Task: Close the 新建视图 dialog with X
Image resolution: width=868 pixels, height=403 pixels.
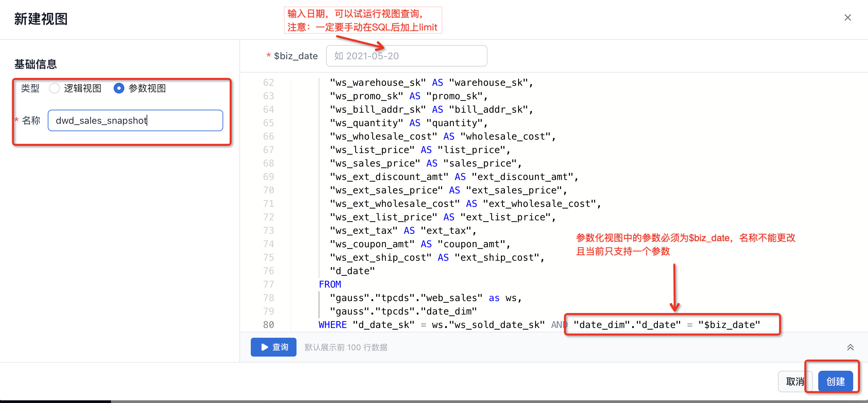Action: coord(847,17)
